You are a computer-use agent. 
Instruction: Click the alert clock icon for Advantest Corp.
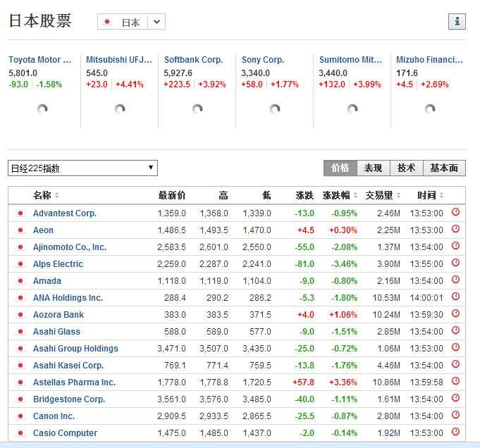(455, 212)
